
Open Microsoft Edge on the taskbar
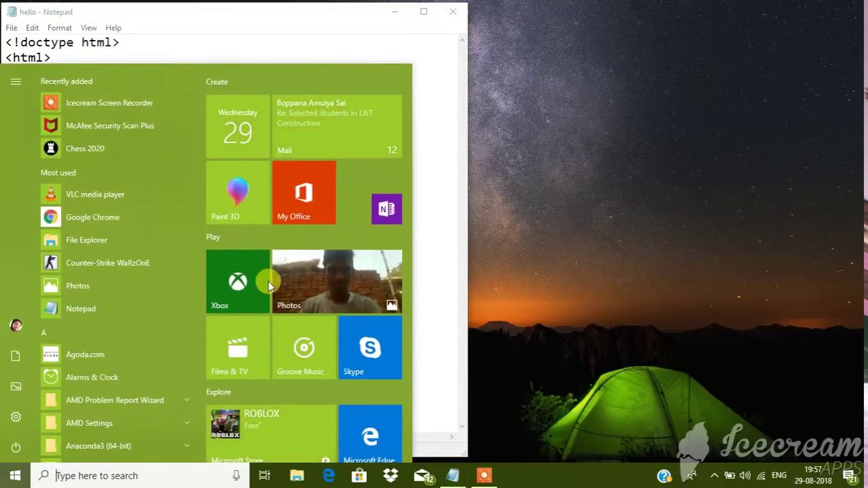328,476
